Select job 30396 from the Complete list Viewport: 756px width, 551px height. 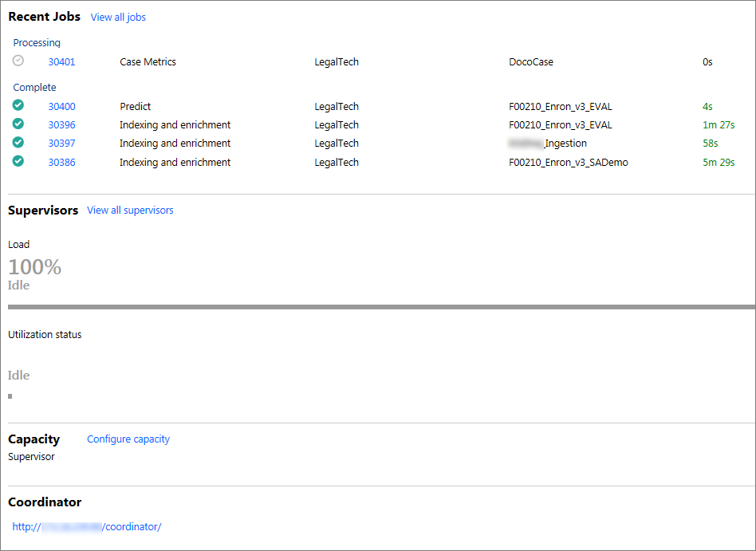pos(61,124)
